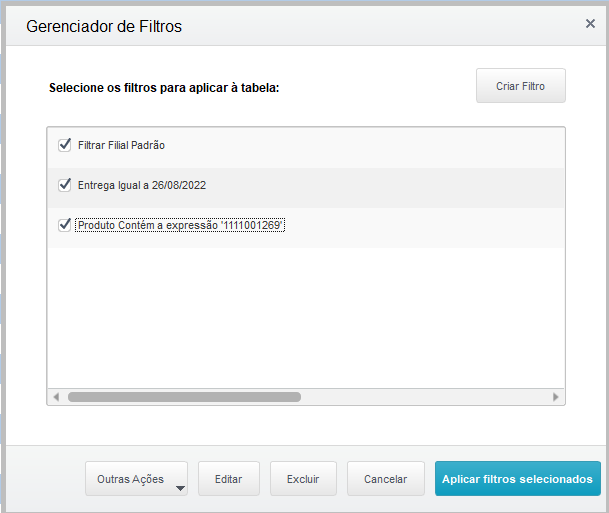Screen dimensions: 609x513
Task: Select the Entrega Igual a 26/08/2022 filter label
Action: (142, 185)
